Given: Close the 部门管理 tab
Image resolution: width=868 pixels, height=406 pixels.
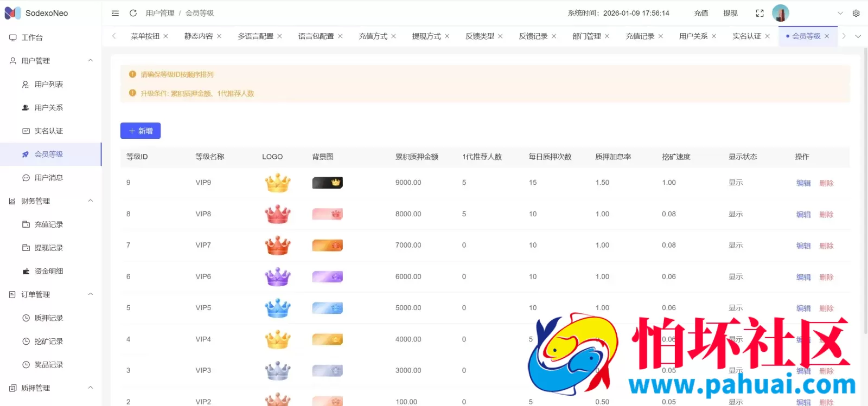Looking at the screenshot, I should coord(607,36).
